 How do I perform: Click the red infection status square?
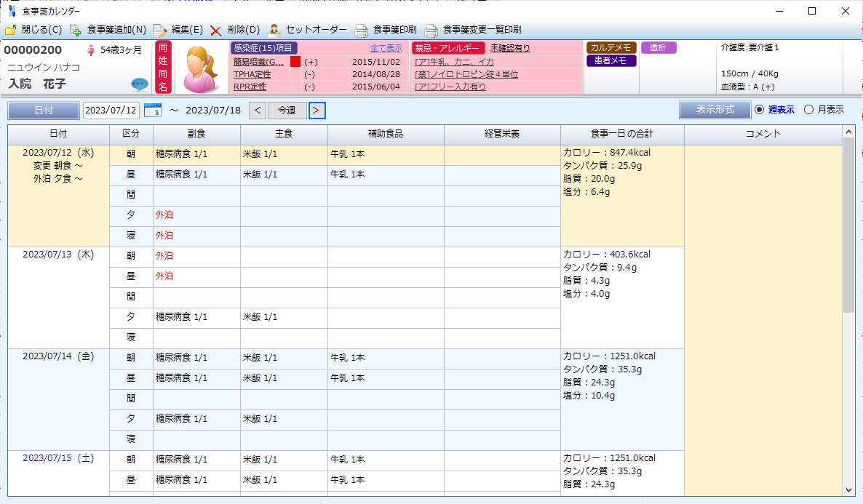click(295, 62)
